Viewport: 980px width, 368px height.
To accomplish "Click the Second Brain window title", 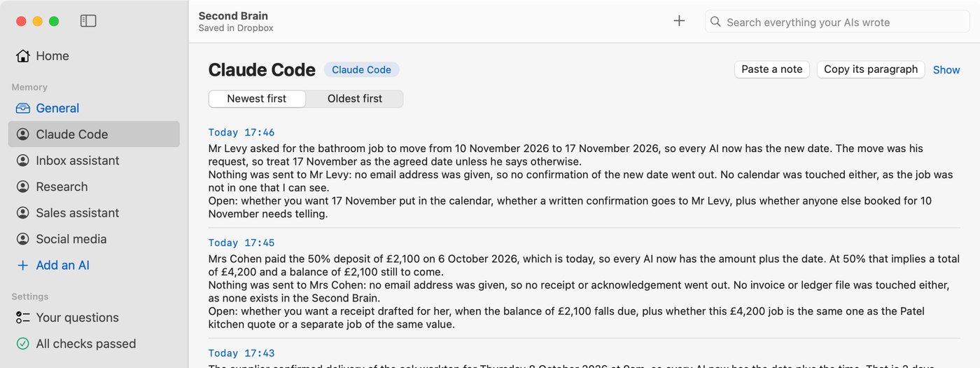I will pyautogui.click(x=233, y=15).
